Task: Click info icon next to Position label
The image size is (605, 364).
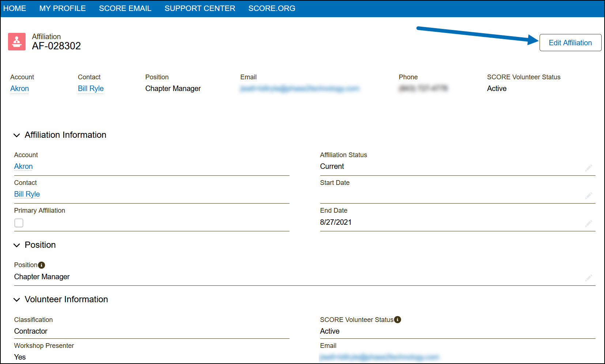Action: 42,265
